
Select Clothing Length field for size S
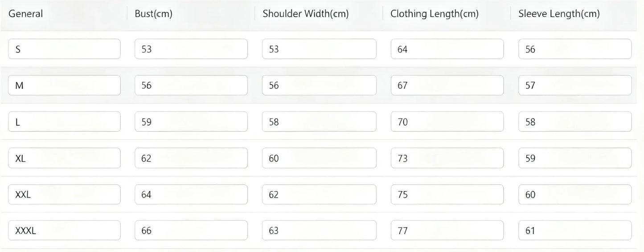(x=447, y=49)
